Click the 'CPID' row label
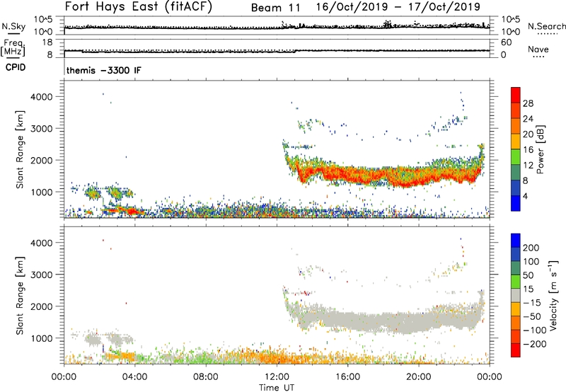This screenshot has width=566, height=392. [16, 67]
